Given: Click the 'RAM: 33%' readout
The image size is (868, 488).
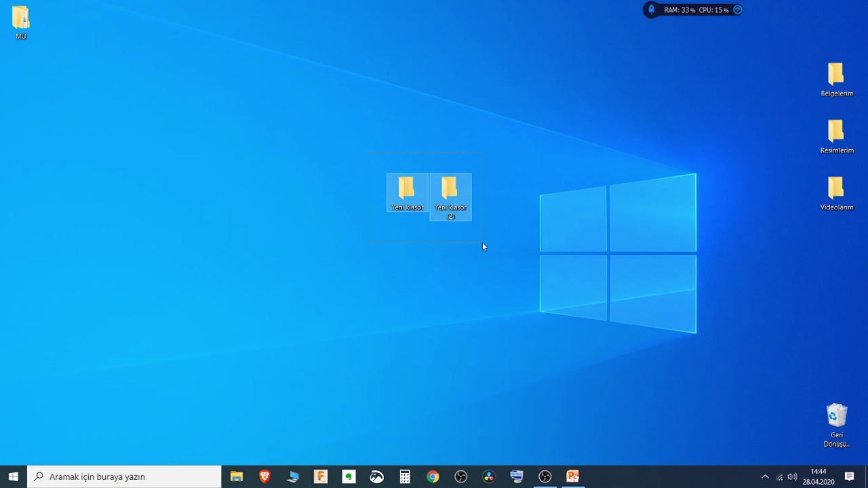Looking at the screenshot, I should point(679,10).
